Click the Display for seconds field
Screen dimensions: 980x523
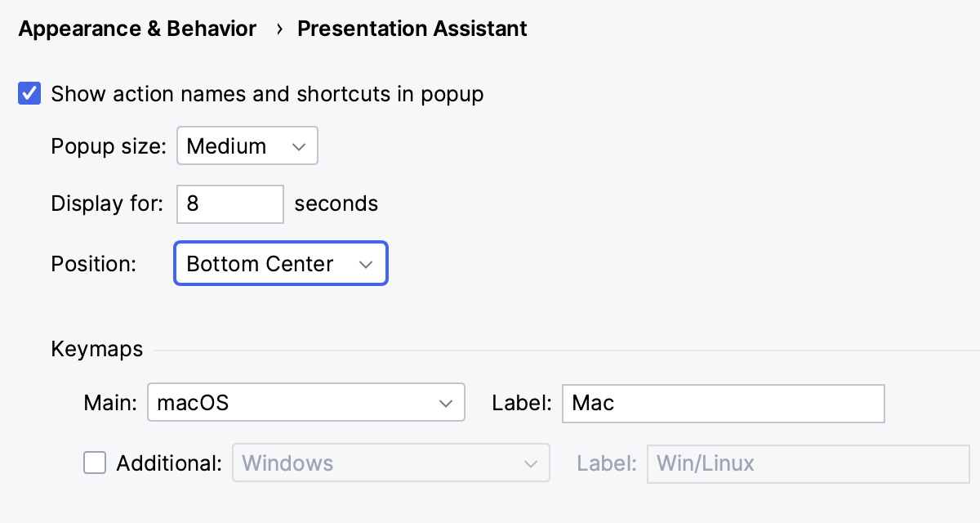click(229, 203)
